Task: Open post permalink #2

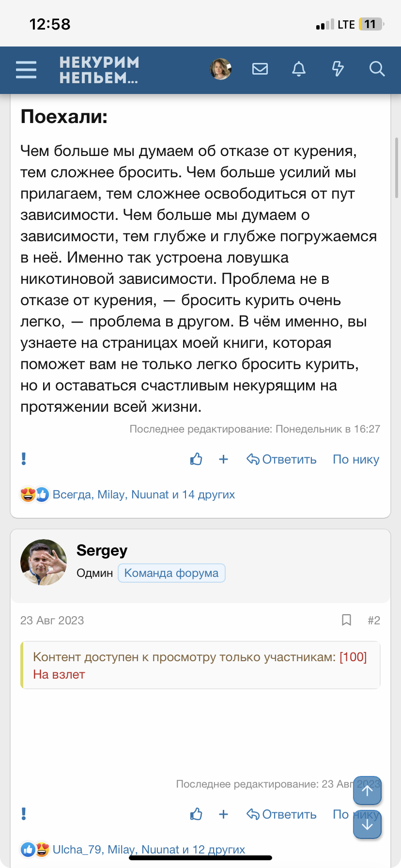Action: pos(373,620)
